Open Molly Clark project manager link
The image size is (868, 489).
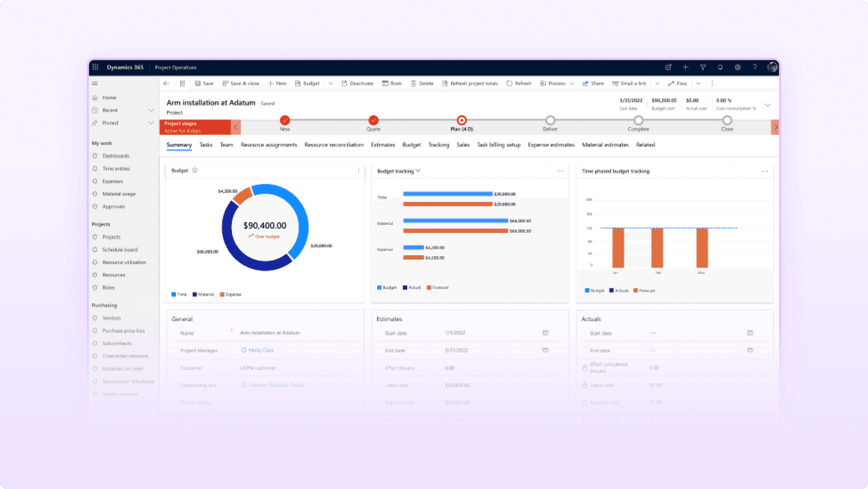261,350
